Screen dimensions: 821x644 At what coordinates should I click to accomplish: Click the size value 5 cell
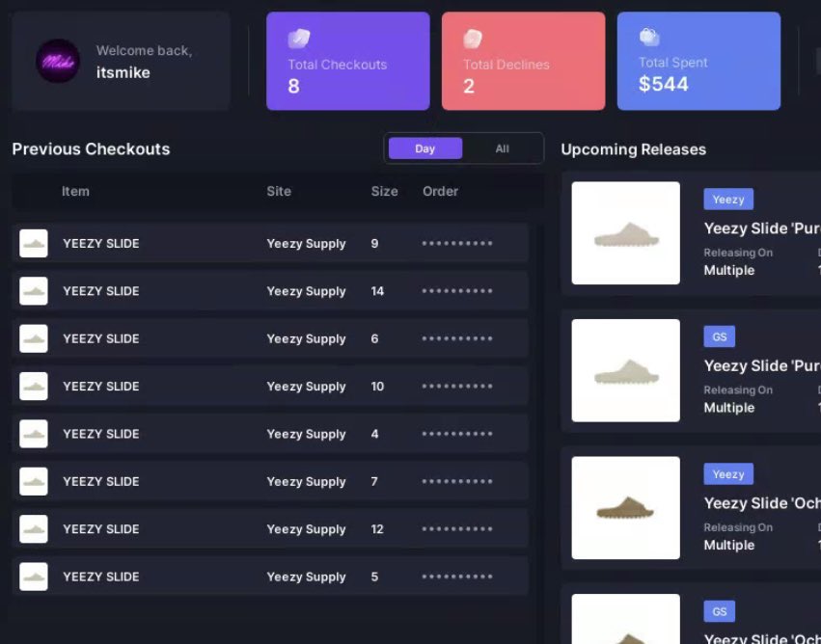pyautogui.click(x=374, y=577)
